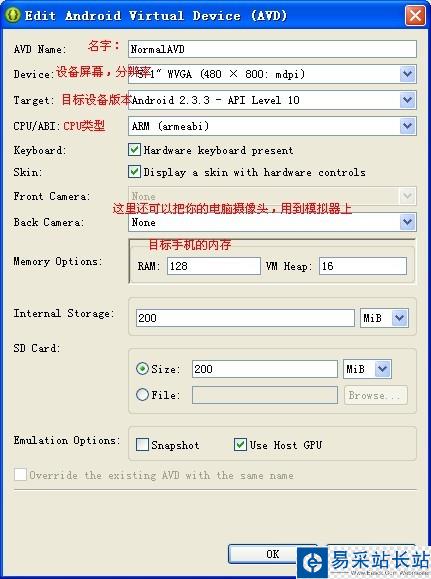Focus the AVD Name field containing NormalAVD

coord(272,49)
